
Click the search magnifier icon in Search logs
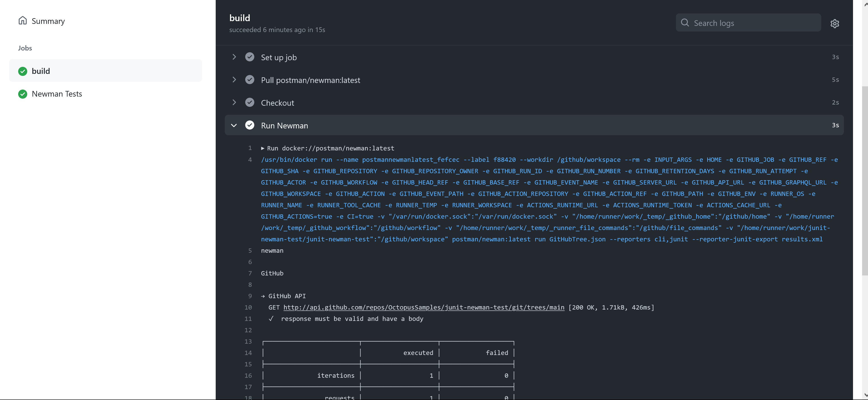click(x=685, y=22)
